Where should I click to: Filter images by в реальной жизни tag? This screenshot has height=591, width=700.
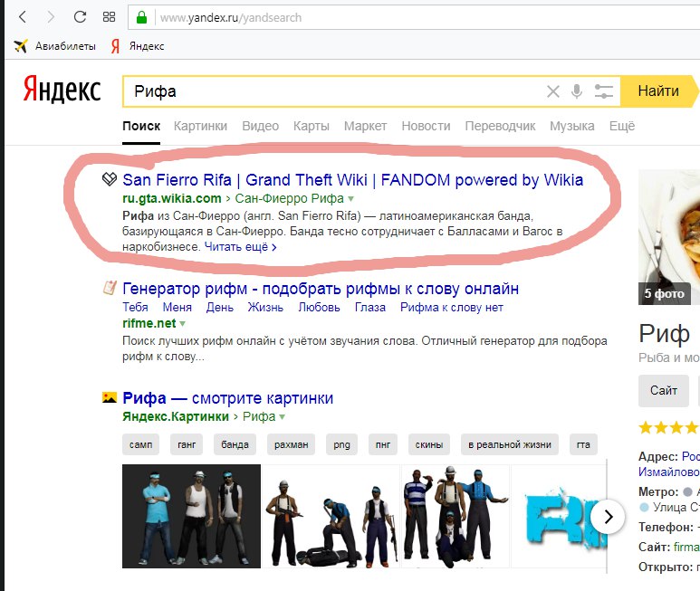510,444
